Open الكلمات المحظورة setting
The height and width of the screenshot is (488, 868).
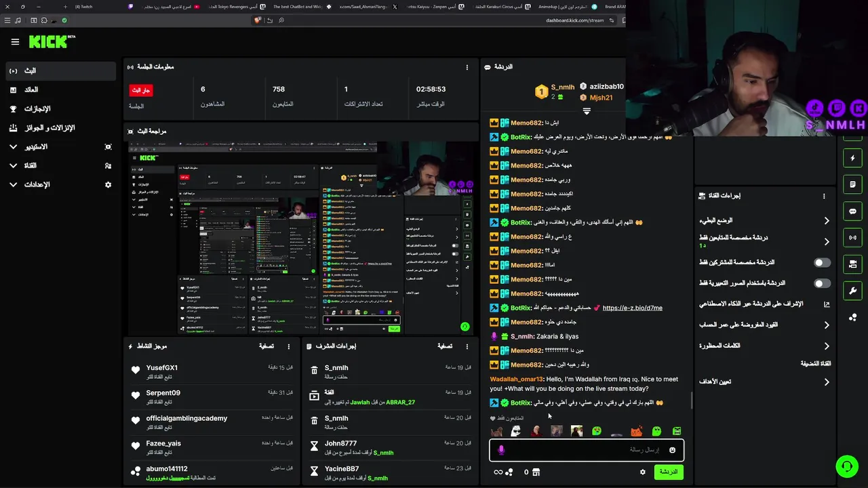tap(764, 346)
